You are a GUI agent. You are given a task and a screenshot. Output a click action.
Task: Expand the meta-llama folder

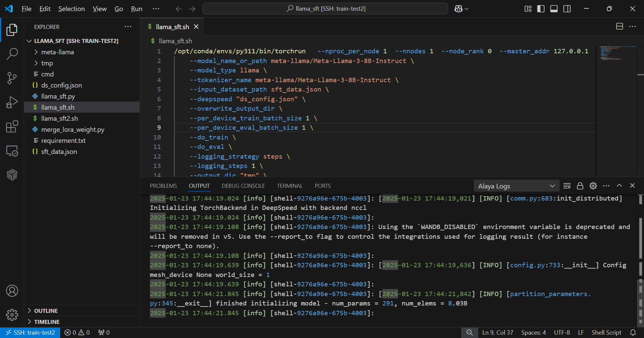pyautogui.click(x=57, y=52)
